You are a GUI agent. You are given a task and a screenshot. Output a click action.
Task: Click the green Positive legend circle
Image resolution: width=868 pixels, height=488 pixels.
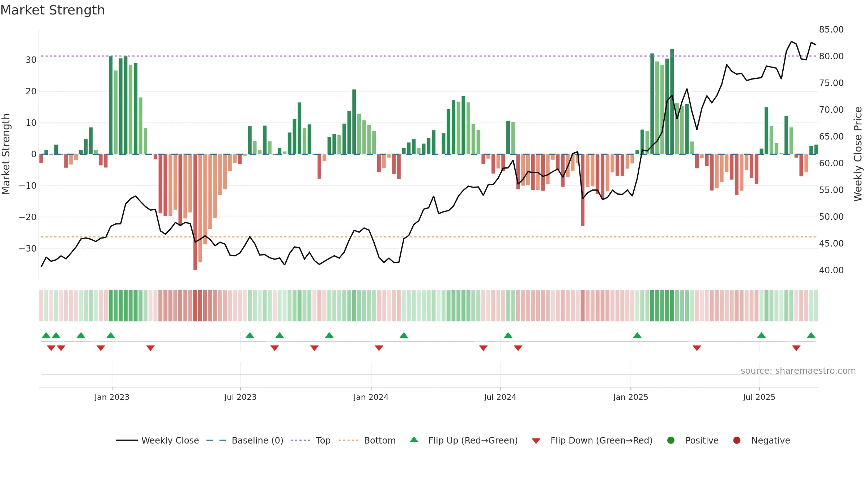point(671,440)
